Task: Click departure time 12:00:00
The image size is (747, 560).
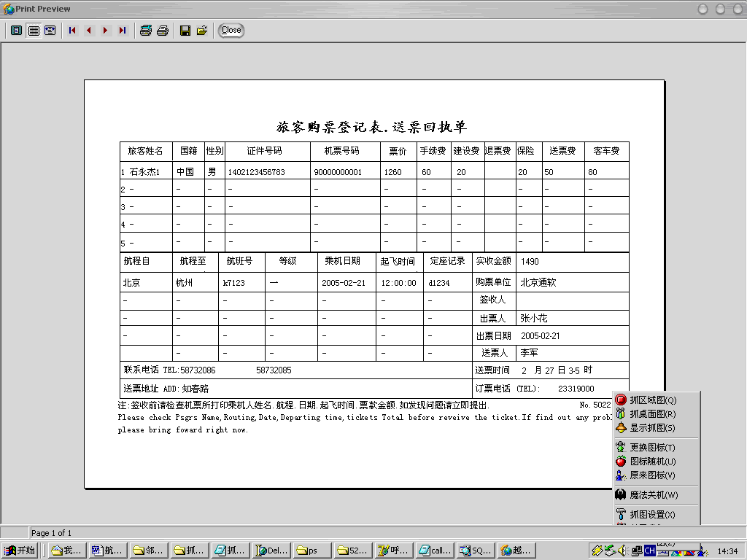Action: click(399, 283)
